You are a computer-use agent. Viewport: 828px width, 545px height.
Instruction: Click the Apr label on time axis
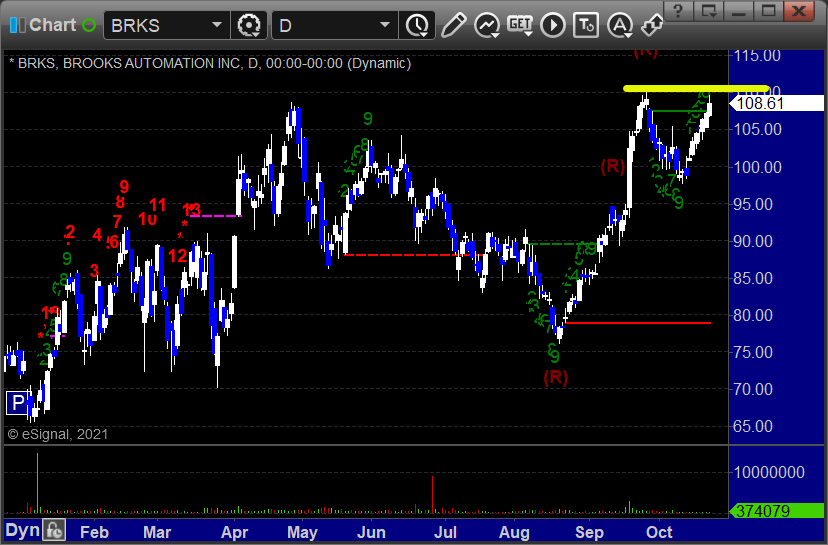[234, 532]
